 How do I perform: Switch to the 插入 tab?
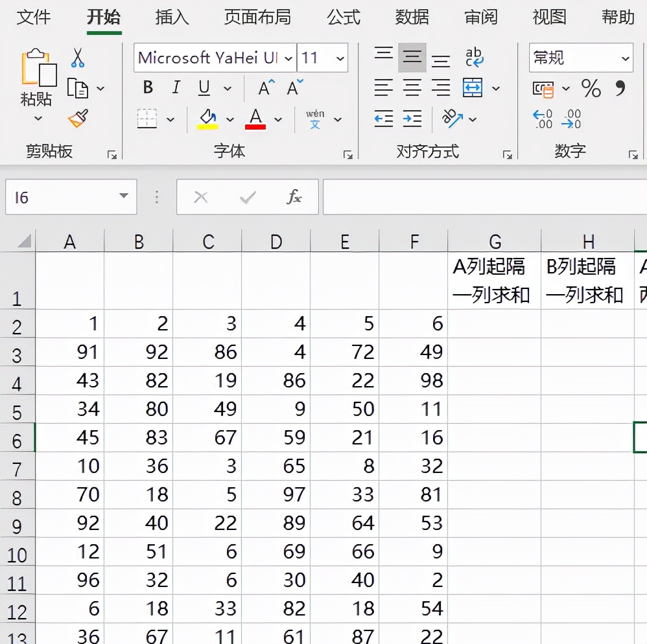(172, 17)
